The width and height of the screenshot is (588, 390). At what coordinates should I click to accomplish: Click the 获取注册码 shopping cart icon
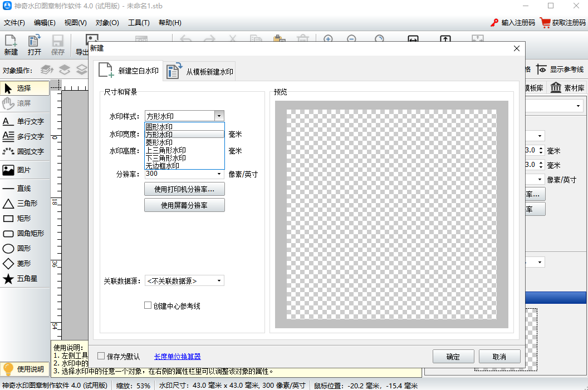545,22
